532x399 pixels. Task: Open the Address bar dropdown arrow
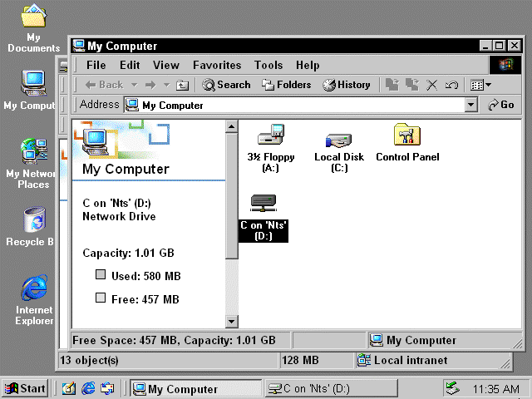coord(471,106)
